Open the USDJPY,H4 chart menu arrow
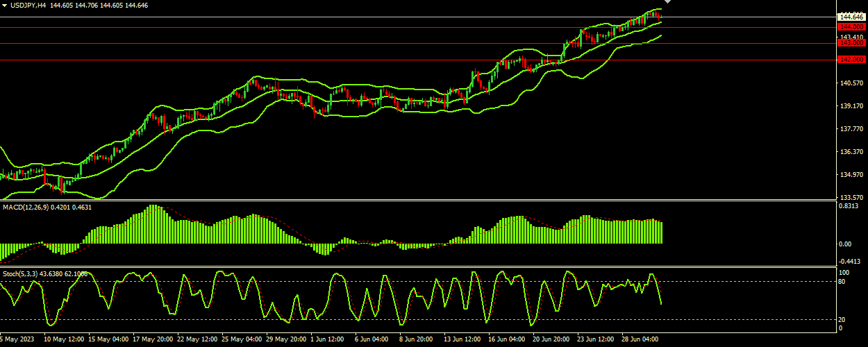The width and height of the screenshot is (868, 347). click(x=4, y=5)
